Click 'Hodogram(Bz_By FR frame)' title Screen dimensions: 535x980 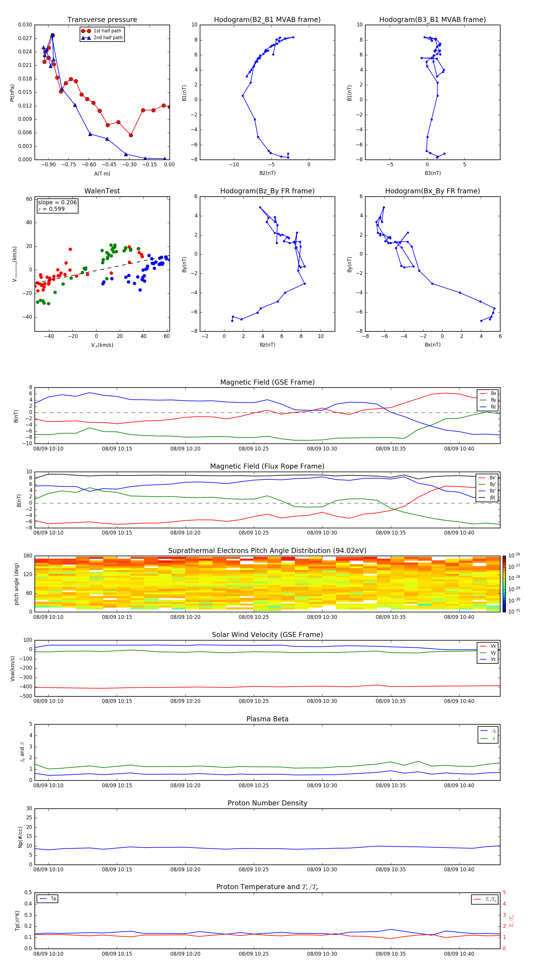click(267, 191)
